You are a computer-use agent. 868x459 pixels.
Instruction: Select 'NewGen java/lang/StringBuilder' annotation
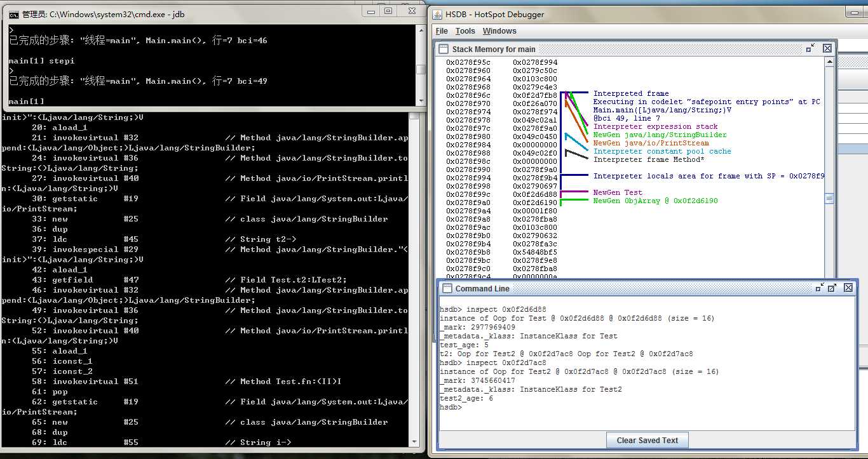pyautogui.click(x=660, y=135)
